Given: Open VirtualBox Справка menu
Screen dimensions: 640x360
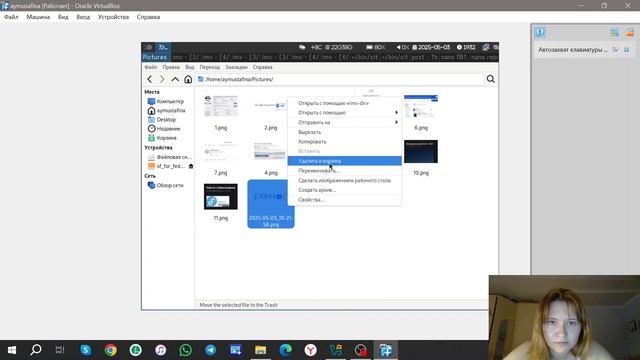Looking at the screenshot, I should coord(148,17).
